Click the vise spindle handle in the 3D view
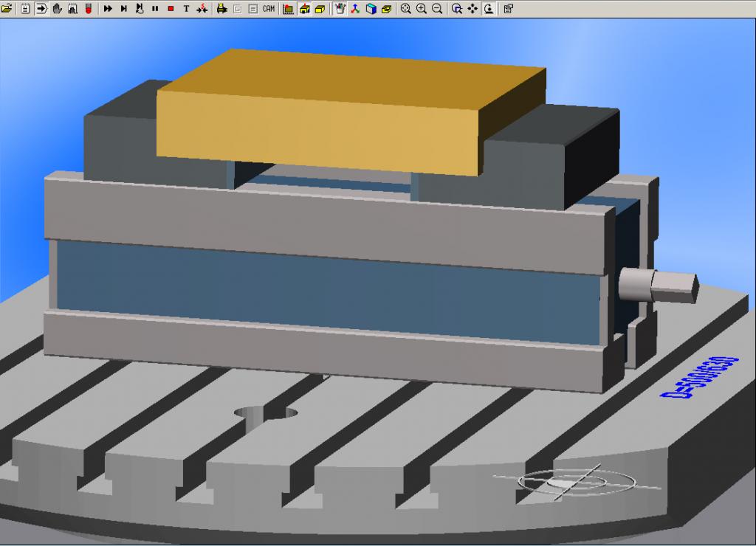 click(659, 286)
